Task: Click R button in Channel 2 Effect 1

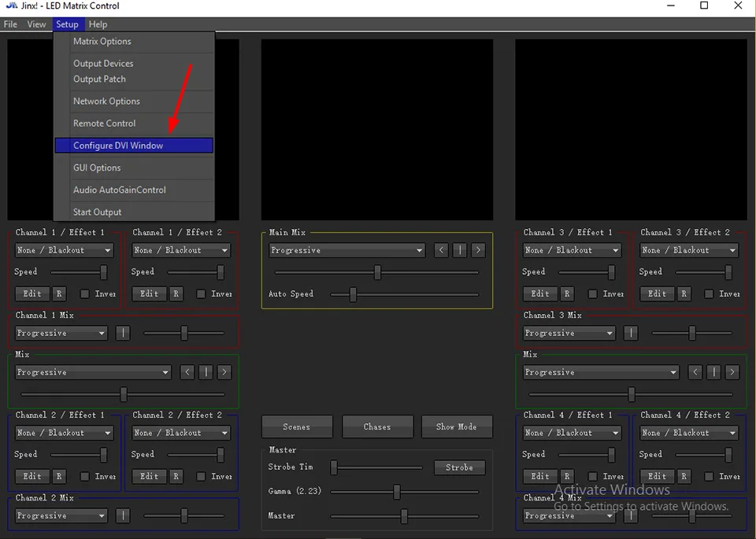Action: pyautogui.click(x=59, y=476)
